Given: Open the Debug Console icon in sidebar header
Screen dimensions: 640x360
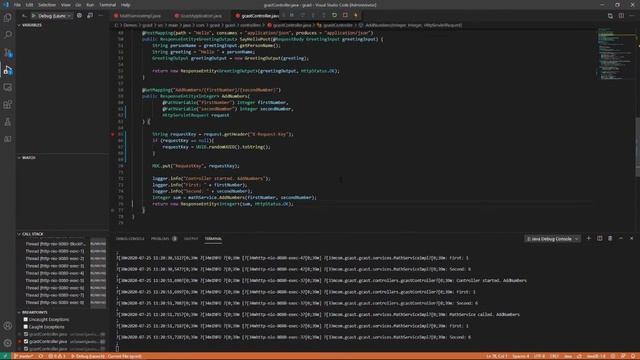Looking at the screenshot, I should tap(90, 16).
